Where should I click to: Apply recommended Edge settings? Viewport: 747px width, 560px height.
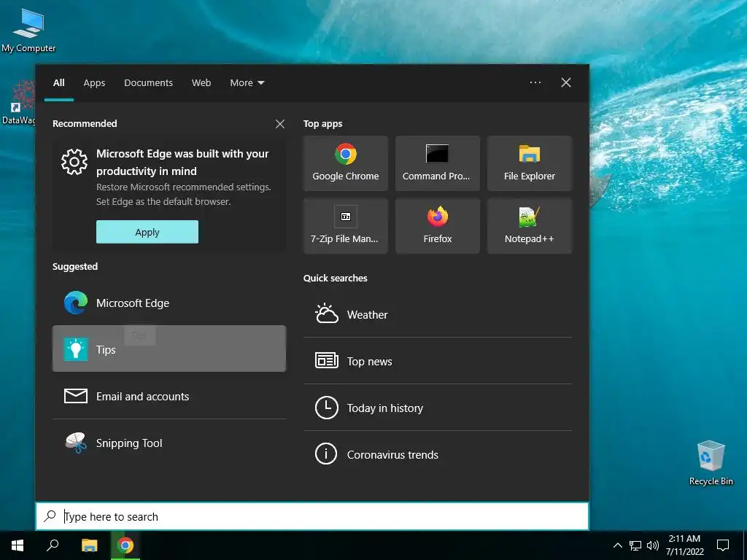[147, 232]
